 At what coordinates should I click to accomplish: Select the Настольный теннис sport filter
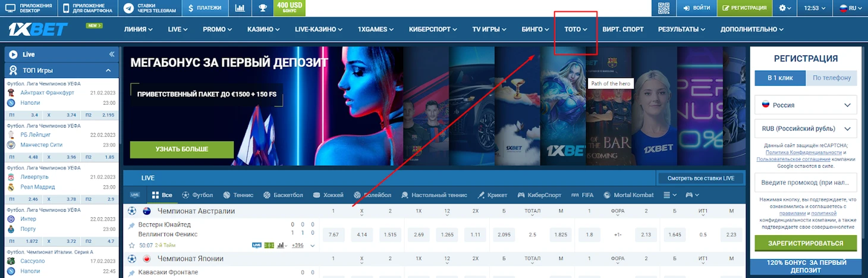[x=435, y=195]
